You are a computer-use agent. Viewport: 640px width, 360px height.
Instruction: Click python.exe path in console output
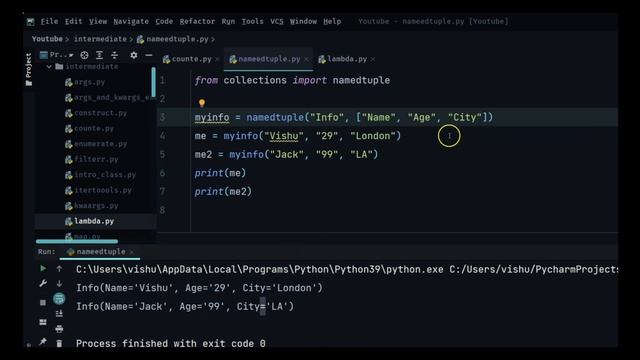260,270
